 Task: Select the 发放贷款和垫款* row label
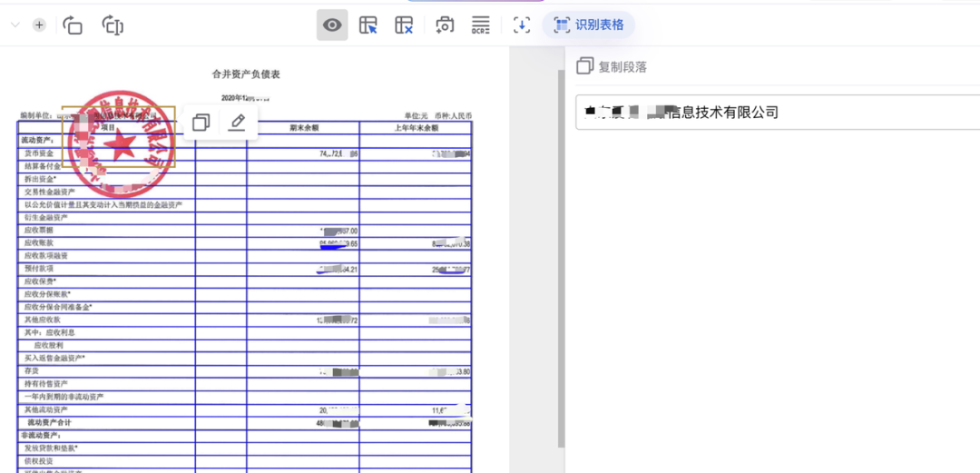click(51, 448)
